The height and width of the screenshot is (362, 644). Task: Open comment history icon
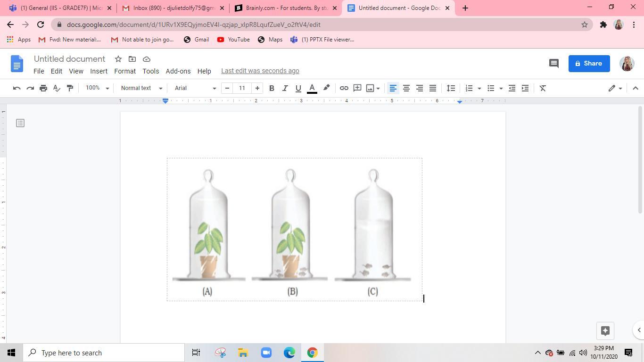pos(554,63)
